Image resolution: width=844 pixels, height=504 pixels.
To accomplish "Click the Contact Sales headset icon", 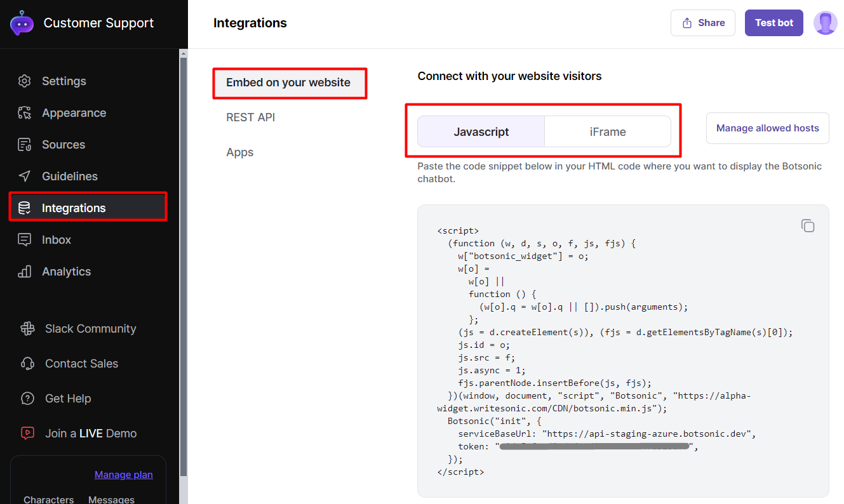I will click(x=27, y=364).
